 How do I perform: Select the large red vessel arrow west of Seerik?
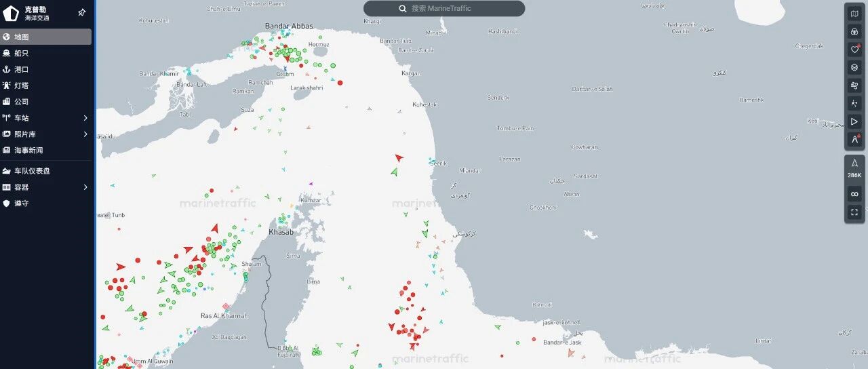tap(399, 158)
